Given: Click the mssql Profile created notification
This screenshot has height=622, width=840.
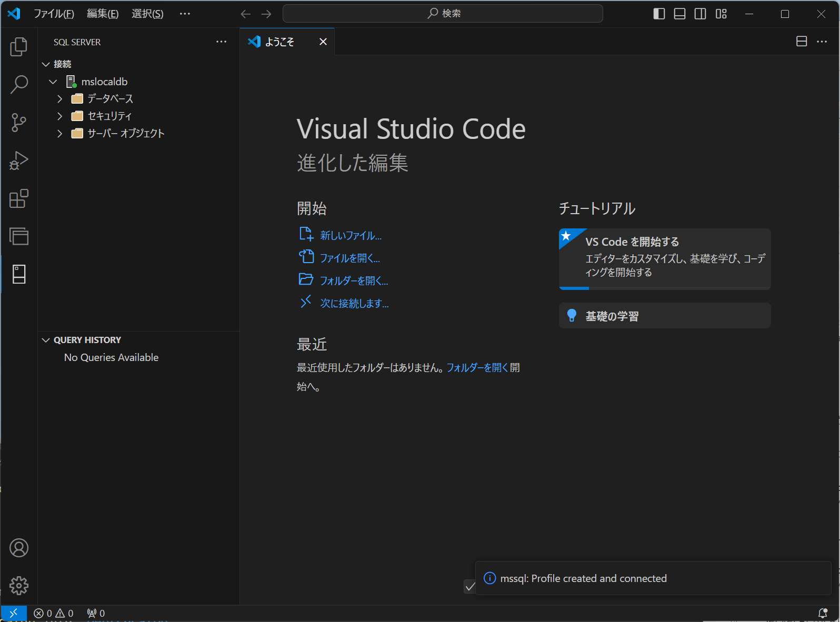Looking at the screenshot, I should click(653, 578).
